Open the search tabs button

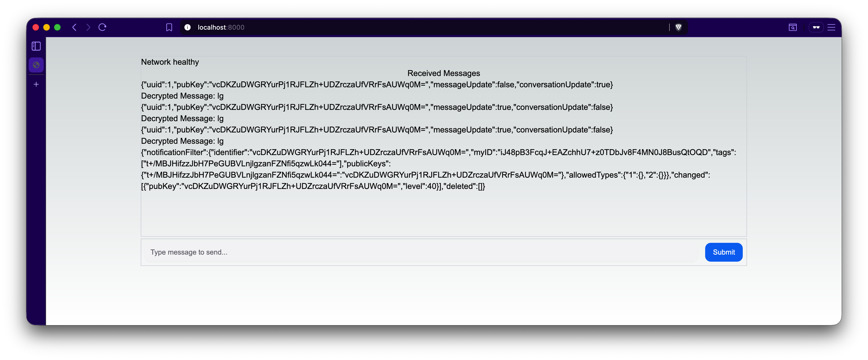[x=793, y=27]
